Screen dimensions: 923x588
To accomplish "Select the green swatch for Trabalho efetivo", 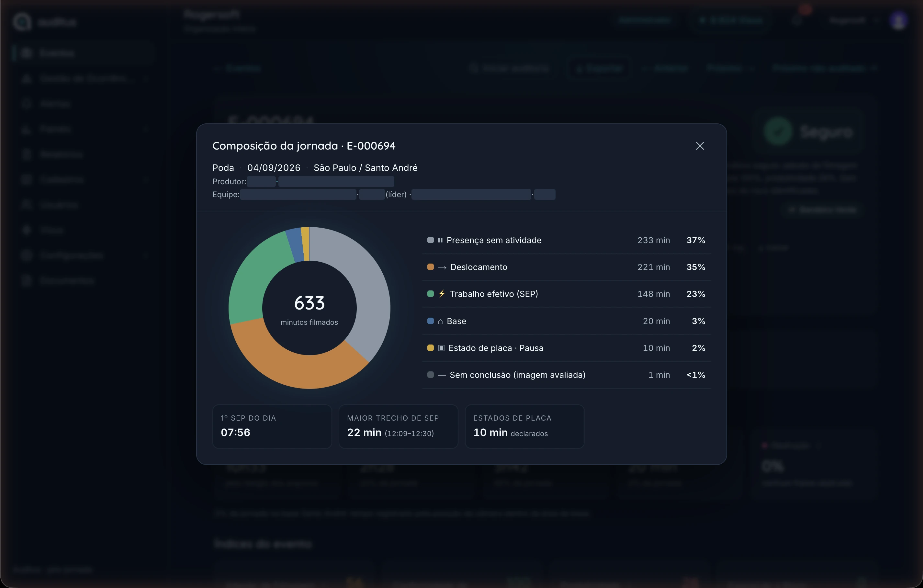I will (x=431, y=294).
